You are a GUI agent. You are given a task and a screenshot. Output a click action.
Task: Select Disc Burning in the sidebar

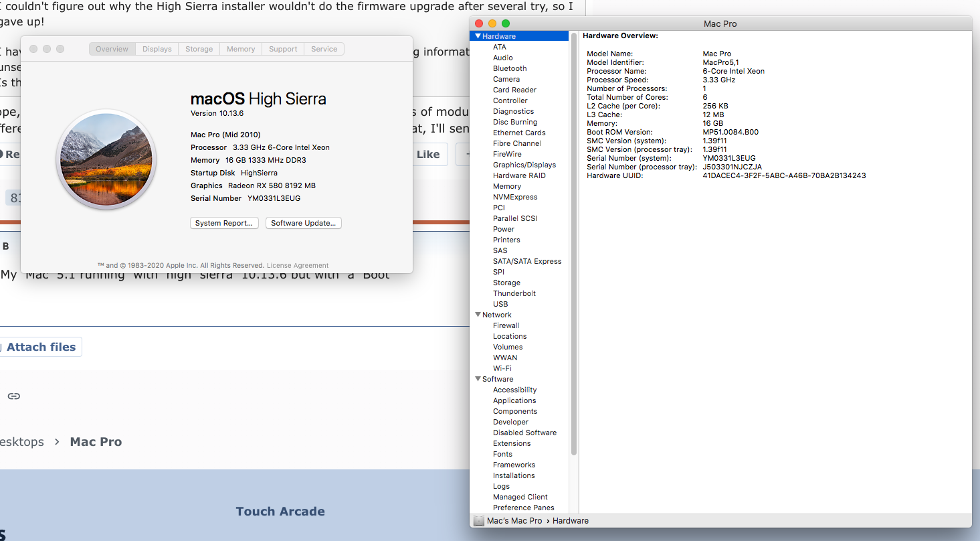[x=515, y=122]
